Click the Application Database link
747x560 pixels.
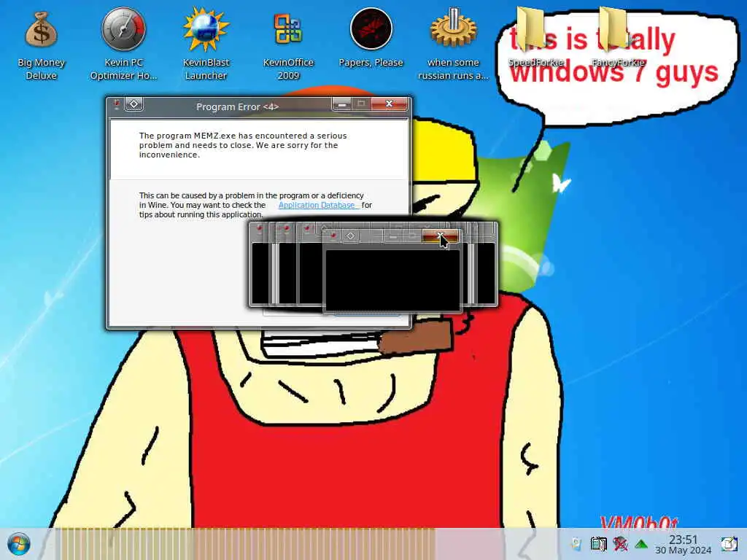317,205
